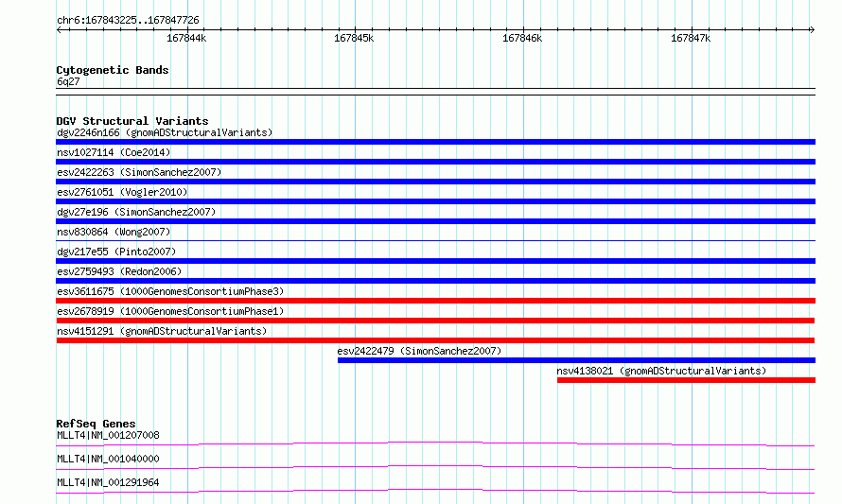The image size is (842, 504).
Task: Open variant nsv1027114 (Coe2014) label
Action: coord(114,152)
